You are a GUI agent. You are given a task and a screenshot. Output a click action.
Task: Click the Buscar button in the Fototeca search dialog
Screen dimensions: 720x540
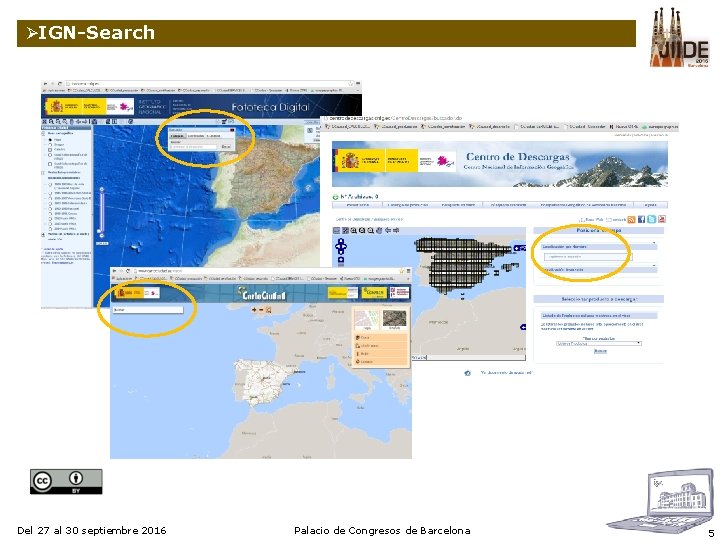coord(226,146)
